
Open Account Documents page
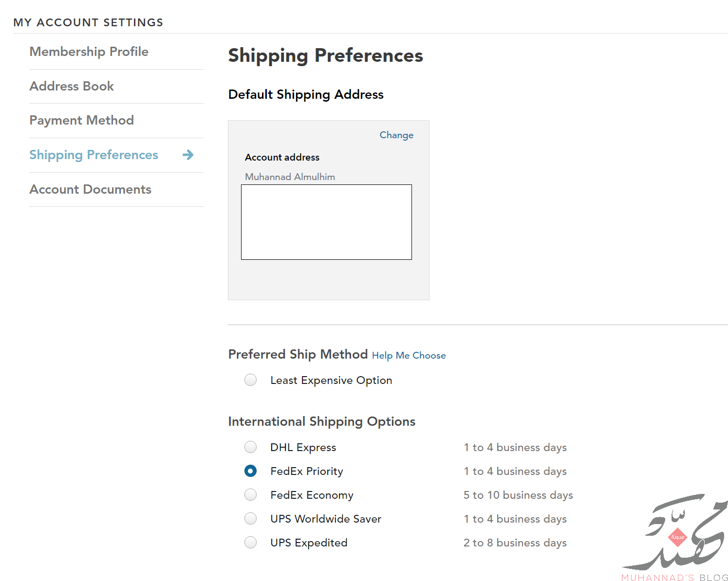pyautogui.click(x=91, y=189)
